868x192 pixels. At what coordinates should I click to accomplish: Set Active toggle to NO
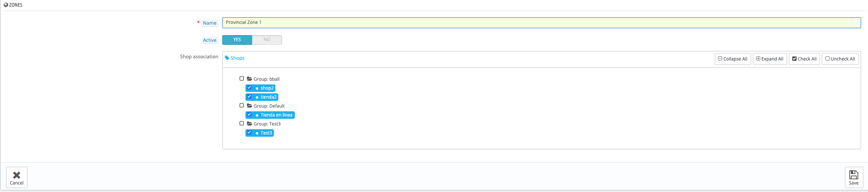click(267, 40)
